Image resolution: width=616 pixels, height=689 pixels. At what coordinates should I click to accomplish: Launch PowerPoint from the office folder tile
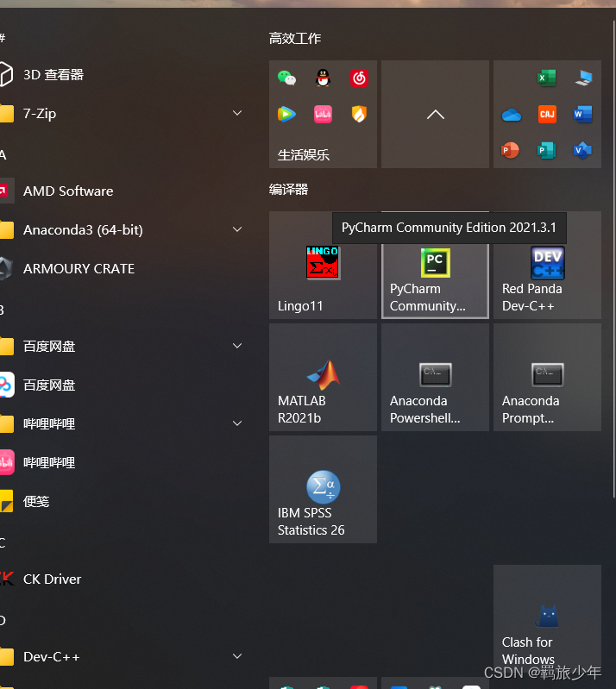(511, 150)
